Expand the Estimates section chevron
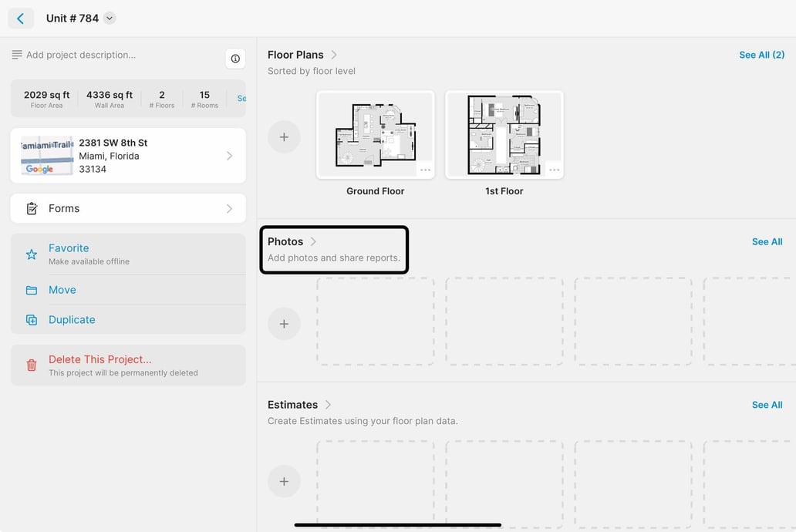 pyautogui.click(x=328, y=404)
